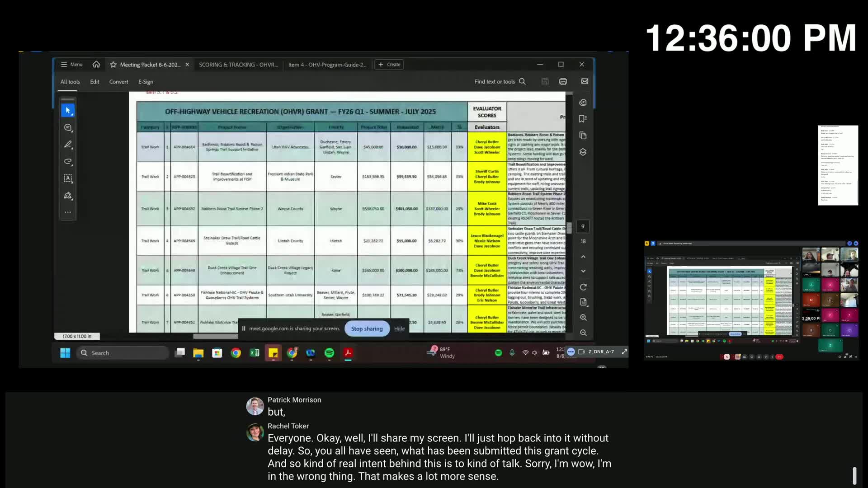Viewport: 868px width, 488px height.
Task: Click the email envelope icon
Action: pos(585,81)
